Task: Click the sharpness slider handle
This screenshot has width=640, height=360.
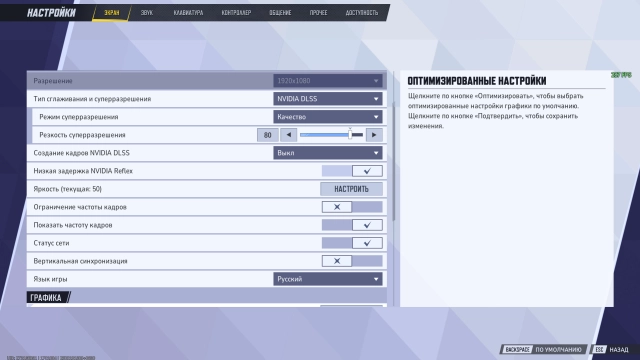Action: [x=350, y=134]
